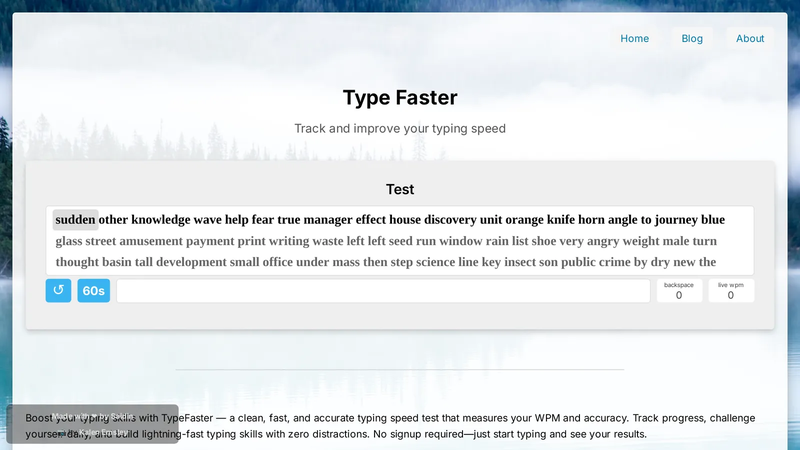
Task: Focus the typing input field
Action: [383, 290]
